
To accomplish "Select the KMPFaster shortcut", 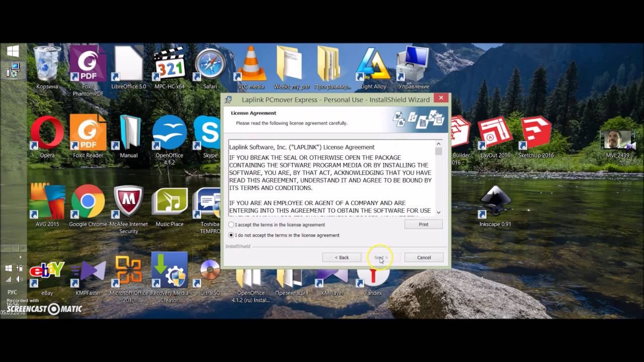I will pyautogui.click(x=88, y=270).
